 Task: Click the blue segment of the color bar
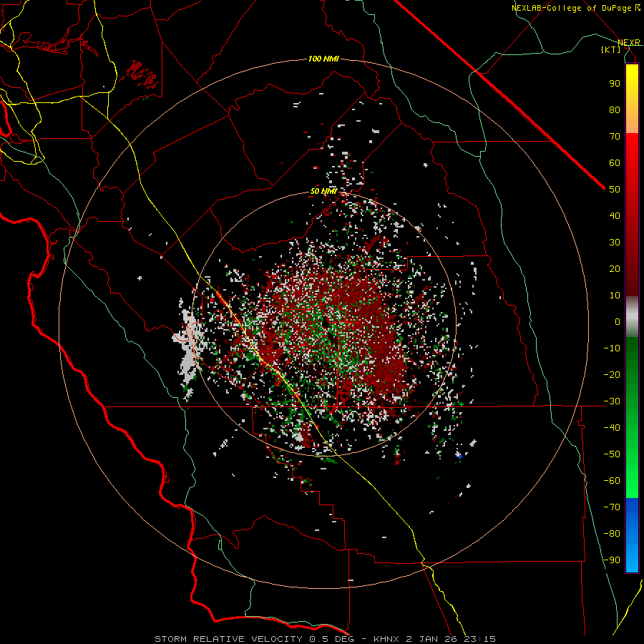[632, 535]
